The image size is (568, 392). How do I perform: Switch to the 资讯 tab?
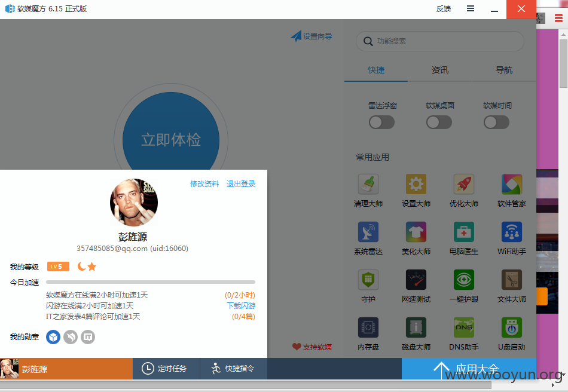(x=440, y=70)
